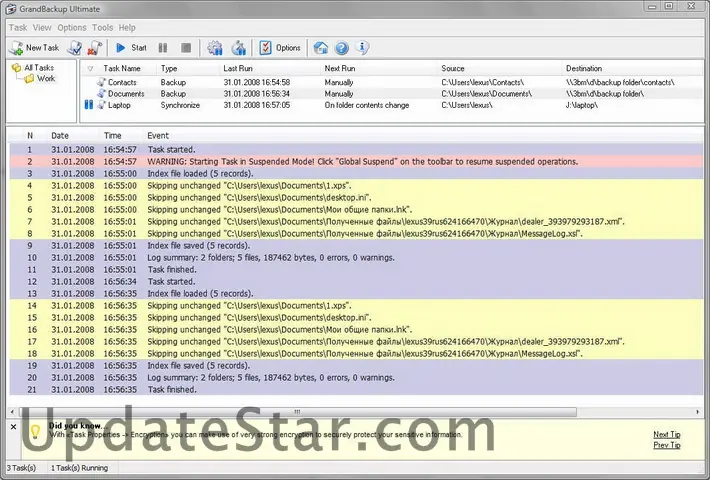This screenshot has height=480, width=710.
Task: Click the Documents task icon
Action: [101, 94]
